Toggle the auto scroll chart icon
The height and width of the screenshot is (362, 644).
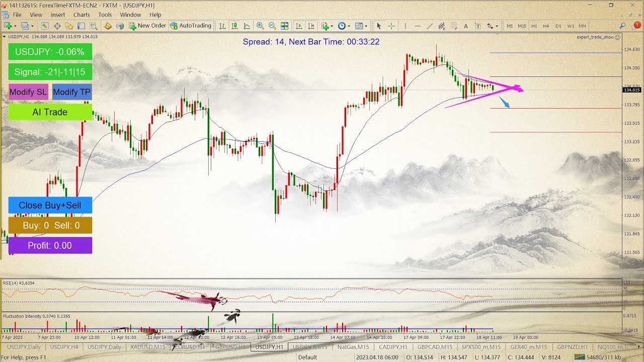tap(299, 26)
